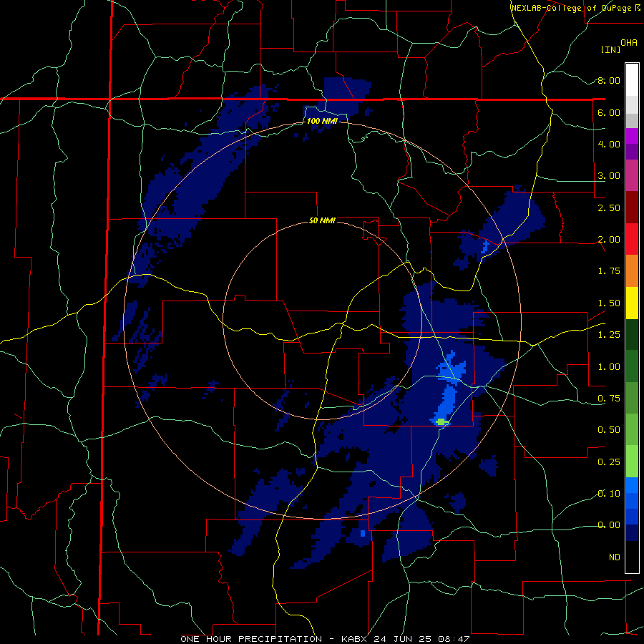Click the 1.50 legend value
The width and height of the screenshot is (644, 644).
(609, 303)
